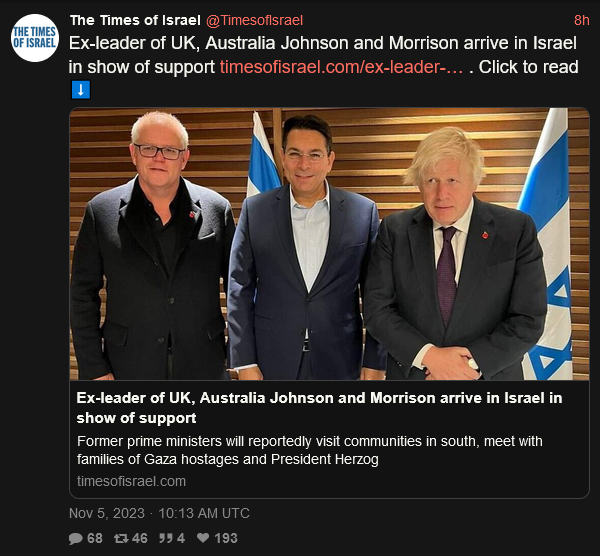
Task: Click the blue down-arrow emoji
Action: [81, 90]
